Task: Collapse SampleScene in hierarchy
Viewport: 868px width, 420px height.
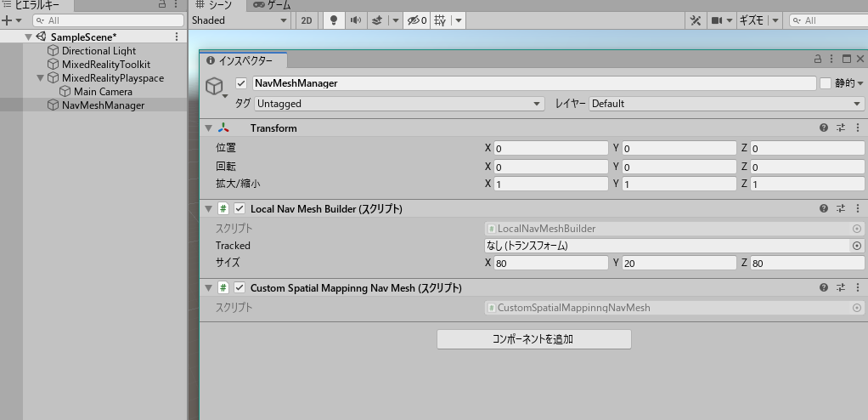Action: pyautogui.click(x=28, y=37)
